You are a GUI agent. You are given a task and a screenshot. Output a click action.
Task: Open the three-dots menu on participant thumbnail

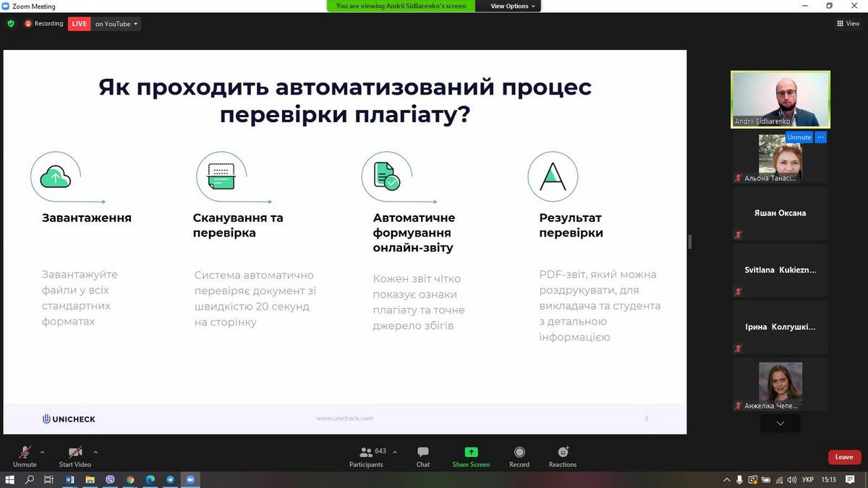[x=820, y=137]
